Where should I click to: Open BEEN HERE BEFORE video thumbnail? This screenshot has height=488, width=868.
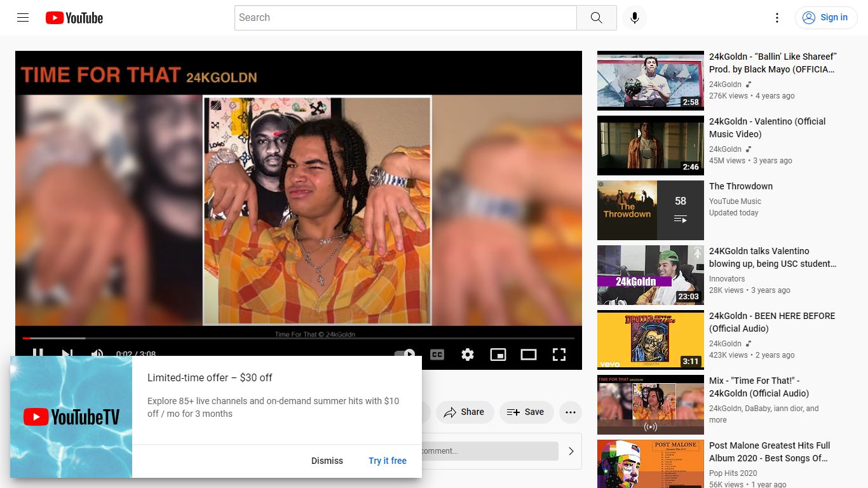tap(651, 340)
